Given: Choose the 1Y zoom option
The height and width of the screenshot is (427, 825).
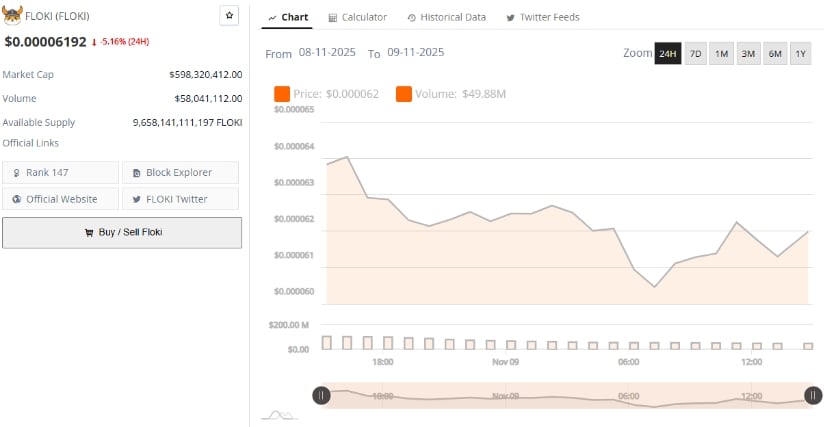Looking at the screenshot, I should (x=801, y=53).
